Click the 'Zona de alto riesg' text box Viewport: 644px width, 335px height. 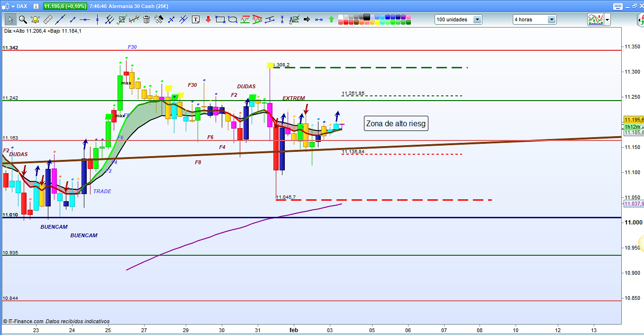click(x=396, y=124)
